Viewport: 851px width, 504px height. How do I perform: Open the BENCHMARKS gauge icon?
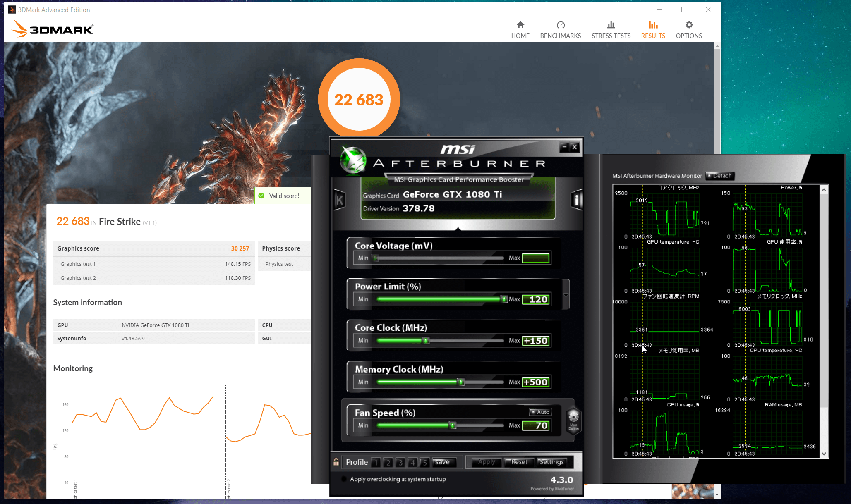click(560, 25)
